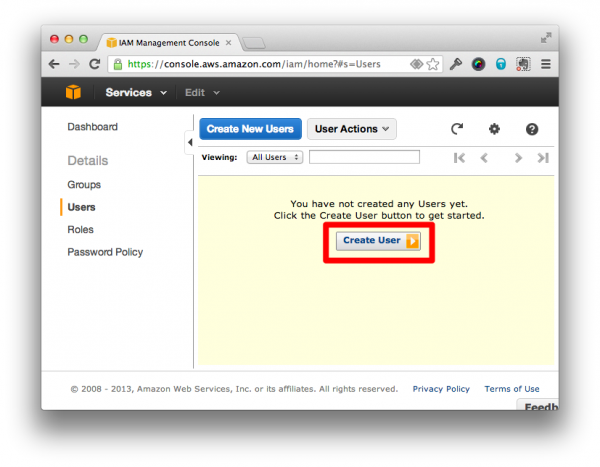Open Groups in the sidebar
This screenshot has height=467, width=600.
click(84, 185)
